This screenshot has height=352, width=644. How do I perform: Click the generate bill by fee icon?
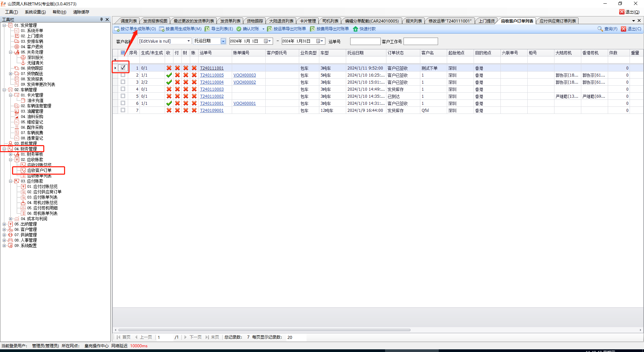162,29
